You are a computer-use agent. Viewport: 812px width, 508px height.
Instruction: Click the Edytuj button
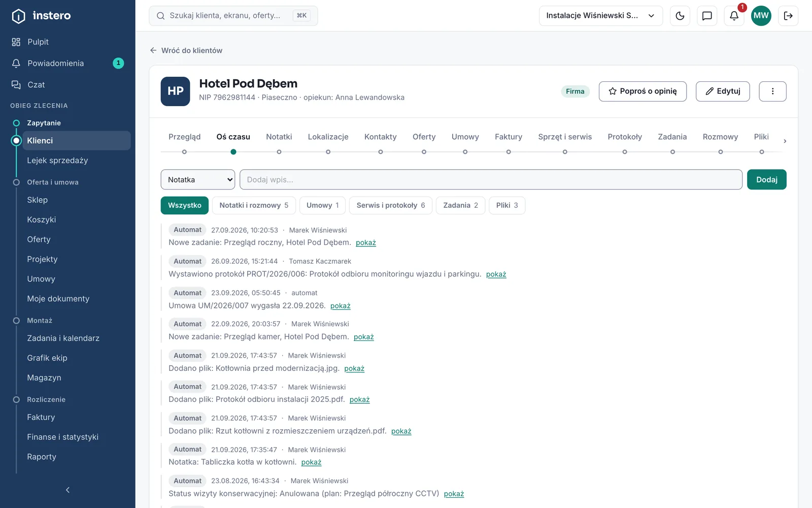(x=723, y=91)
